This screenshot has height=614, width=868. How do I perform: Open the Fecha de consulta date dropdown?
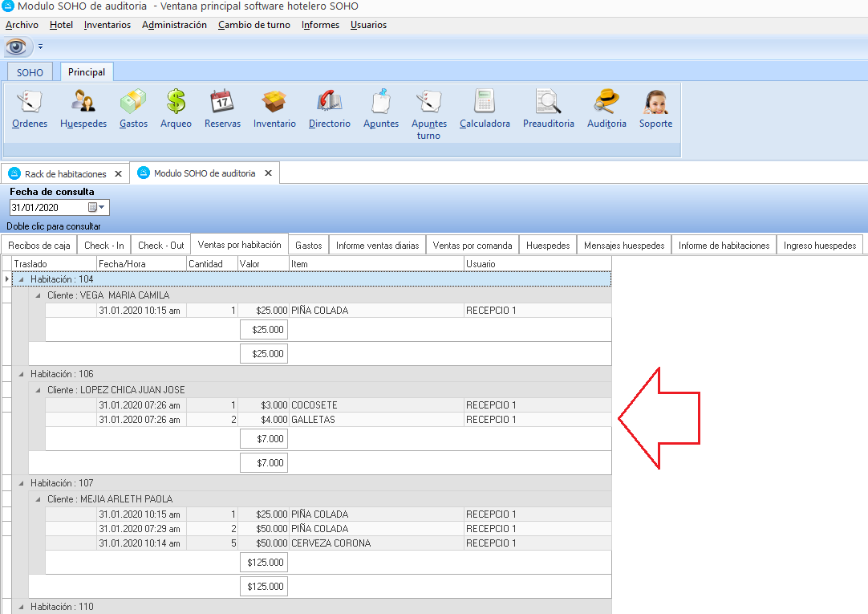pyautogui.click(x=102, y=208)
